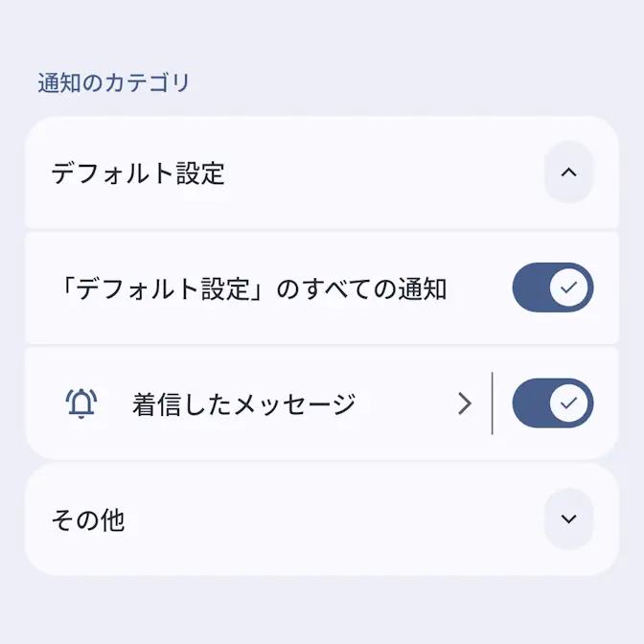Click the checkmark knob on 着信したメッセージ switch

point(571,403)
